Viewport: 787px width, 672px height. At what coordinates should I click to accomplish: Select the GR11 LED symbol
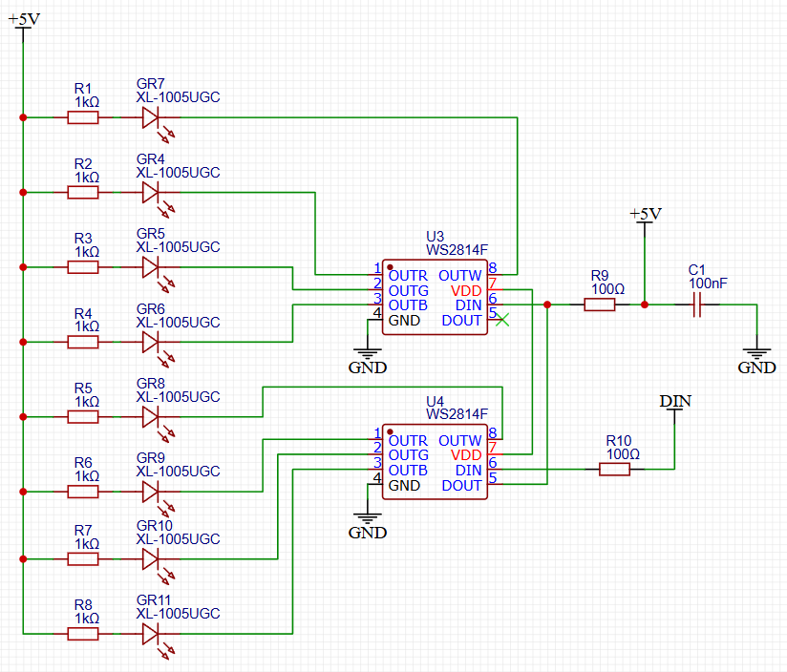(151, 633)
